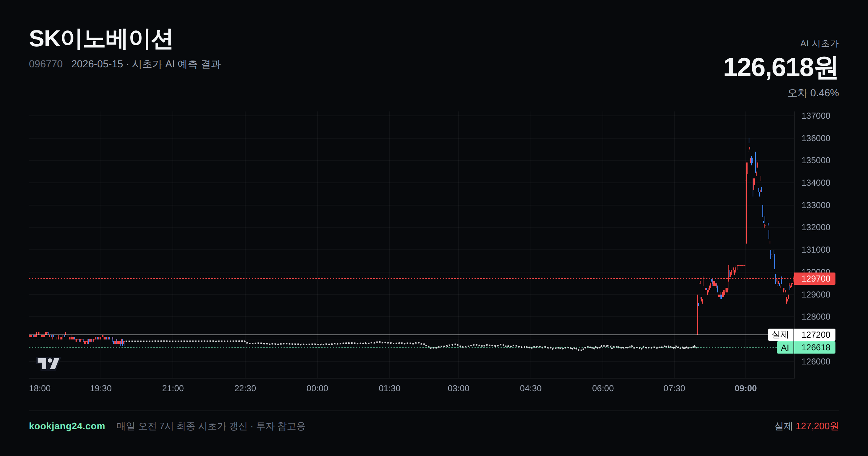Click the 21:00 time axis label
The image size is (868, 456).
coord(173,388)
